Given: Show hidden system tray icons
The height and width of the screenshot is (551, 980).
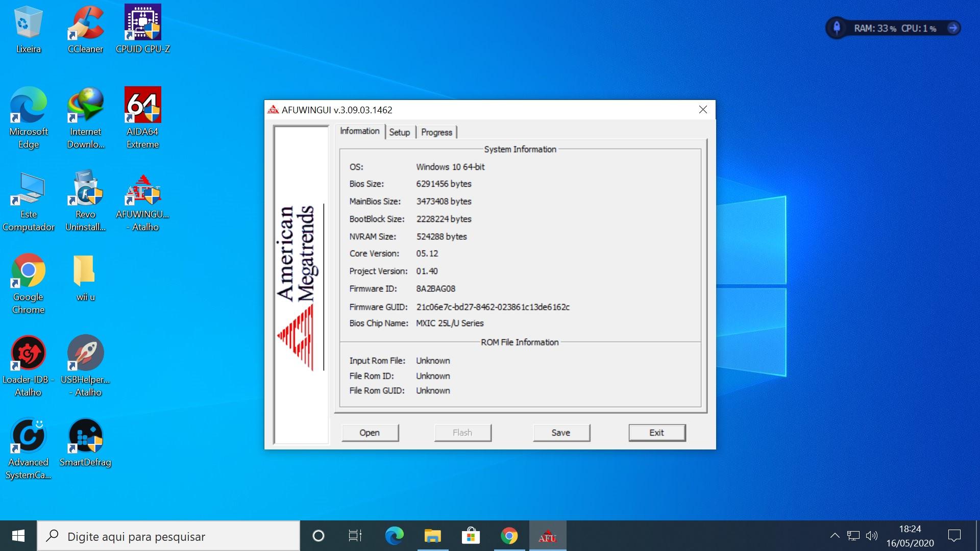Looking at the screenshot, I should click(835, 536).
